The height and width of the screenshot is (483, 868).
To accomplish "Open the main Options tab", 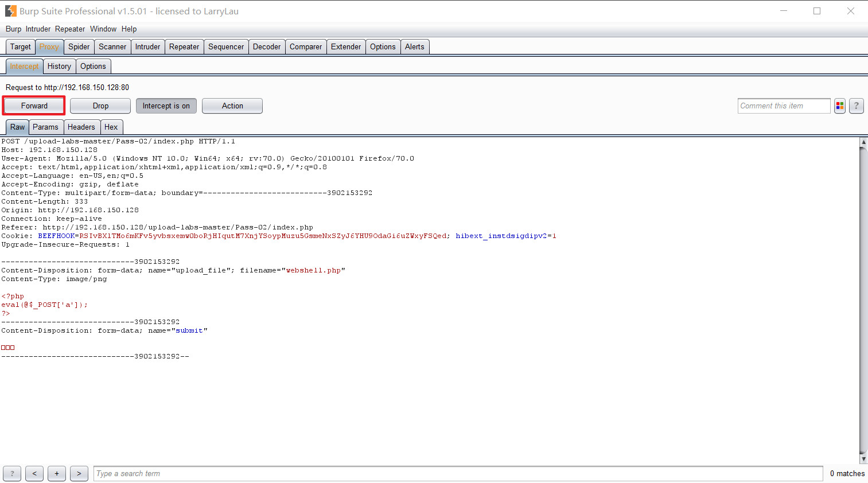I will (383, 47).
